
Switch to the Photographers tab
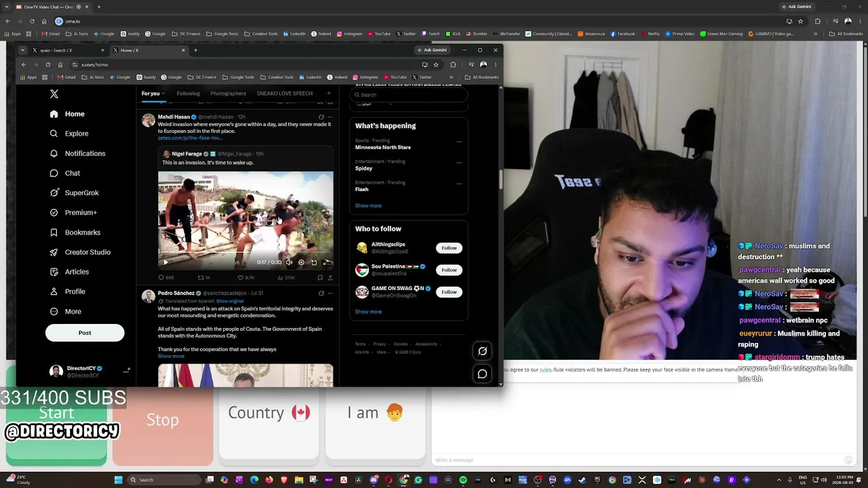coord(228,94)
